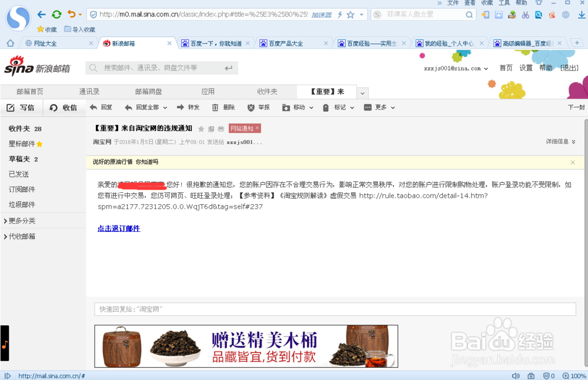Viewport: 588px width, 380px height.
Task: Switch to the 收件夹 tab
Action: click(267, 92)
